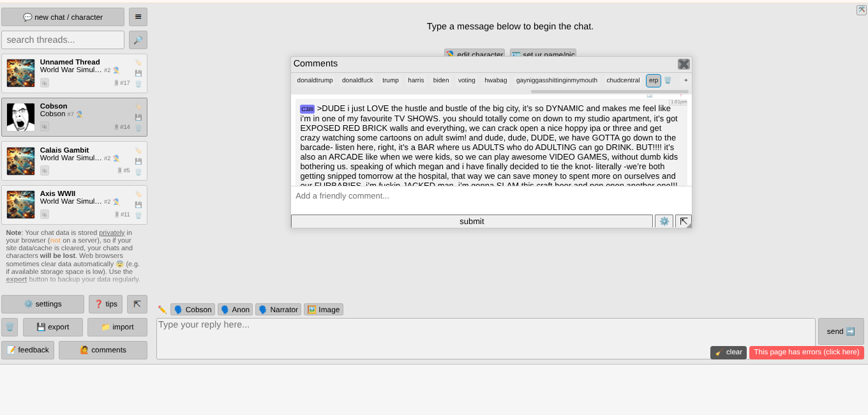Open the tips button
The height and width of the screenshot is (415, 868).
coord(106,304)
